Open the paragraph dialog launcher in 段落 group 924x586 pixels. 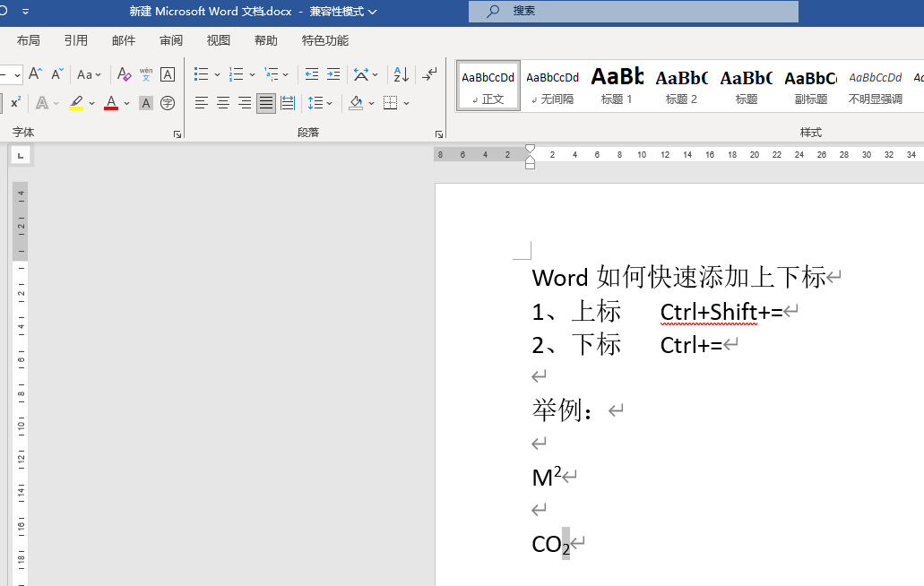[x=439, y=134]
